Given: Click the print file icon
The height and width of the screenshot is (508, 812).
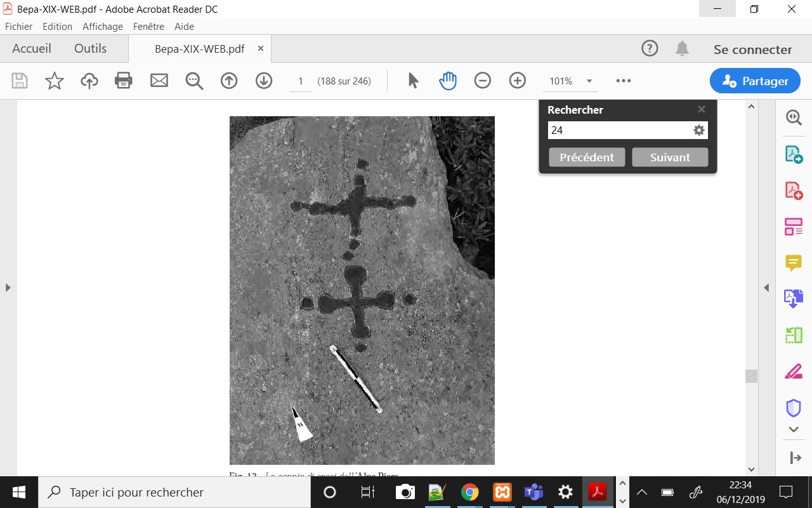Looking at the screenshot, I should click(x=124, y=81).
